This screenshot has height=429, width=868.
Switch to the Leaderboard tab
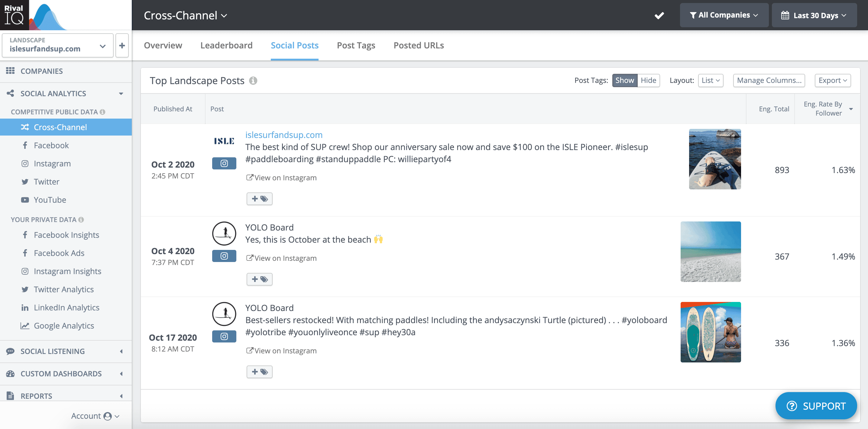click(x=226, y=45)
